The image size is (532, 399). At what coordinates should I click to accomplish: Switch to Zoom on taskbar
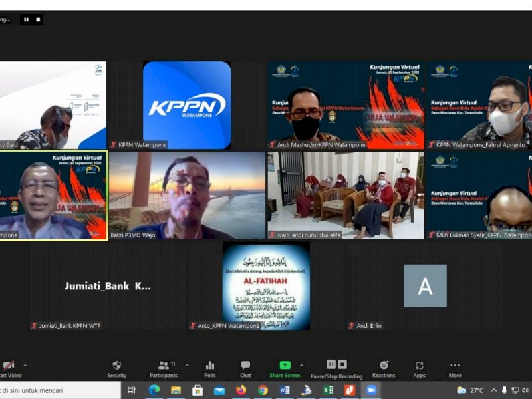pyautogui.click(x=372, y=390)
